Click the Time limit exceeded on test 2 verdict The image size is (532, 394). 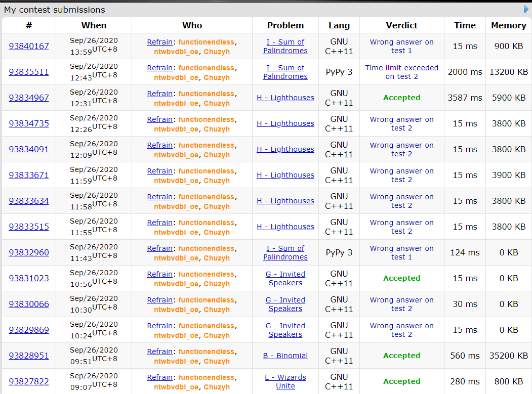click(401, 72)
